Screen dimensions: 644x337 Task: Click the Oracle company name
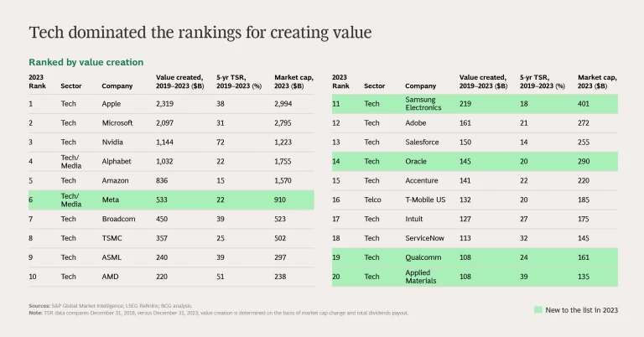coord(418,161)
